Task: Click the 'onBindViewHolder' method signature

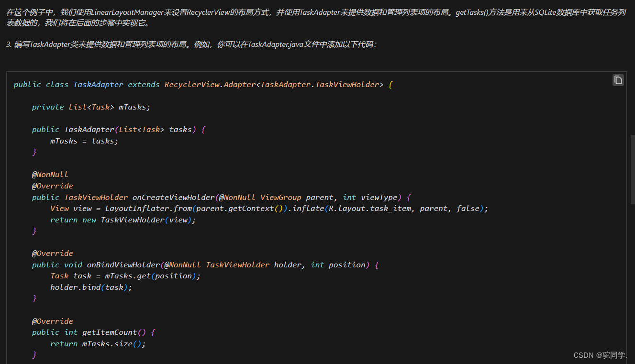Action: point(205,265)
